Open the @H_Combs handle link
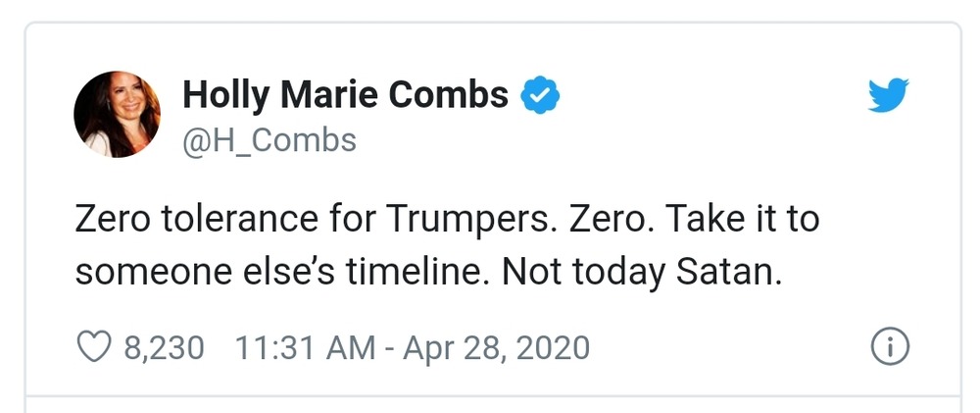The width and height of the screenshot is (980, 413). pyautogui.click(x=269, y=140)
